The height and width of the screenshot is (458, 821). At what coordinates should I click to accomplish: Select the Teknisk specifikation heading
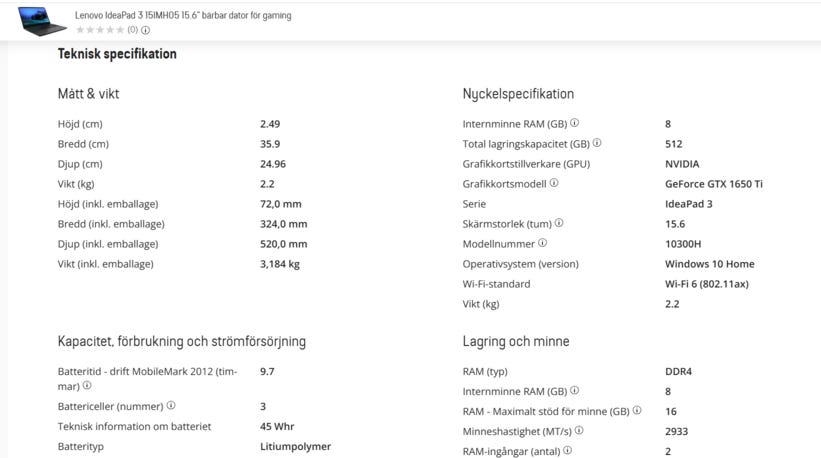coord(117,54)
